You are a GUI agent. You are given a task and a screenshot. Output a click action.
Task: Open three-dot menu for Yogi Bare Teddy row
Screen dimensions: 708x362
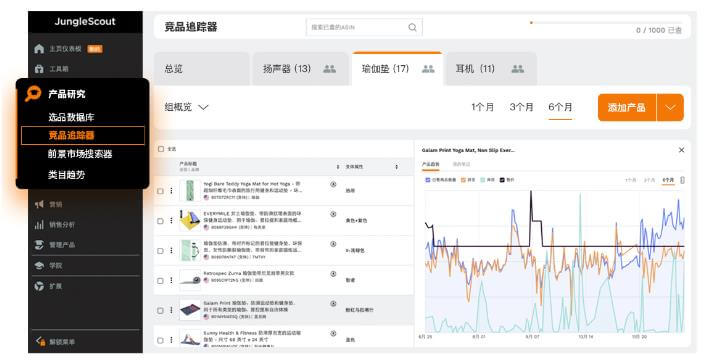click(171, 190)
